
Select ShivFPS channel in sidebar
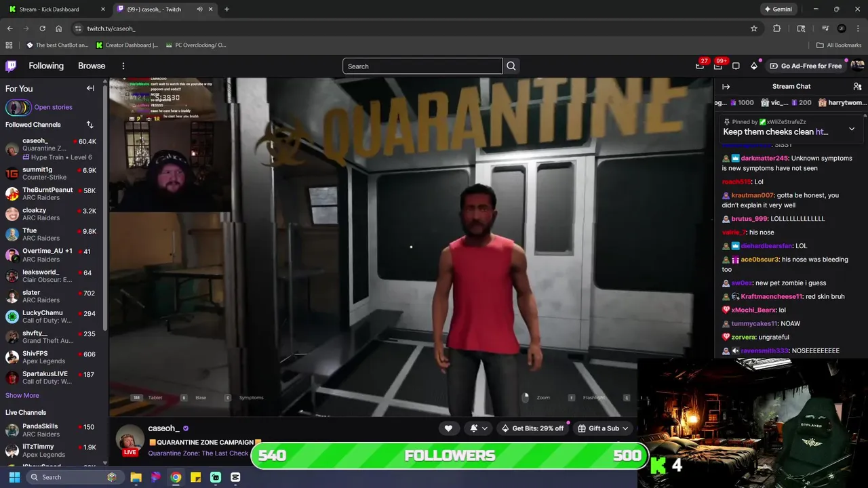[x=51, y=357]
